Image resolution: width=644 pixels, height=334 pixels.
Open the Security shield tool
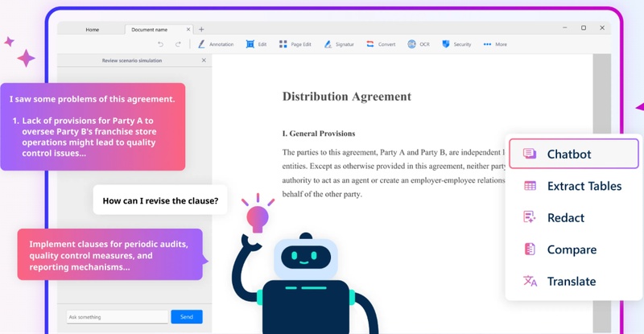point(456,44)
